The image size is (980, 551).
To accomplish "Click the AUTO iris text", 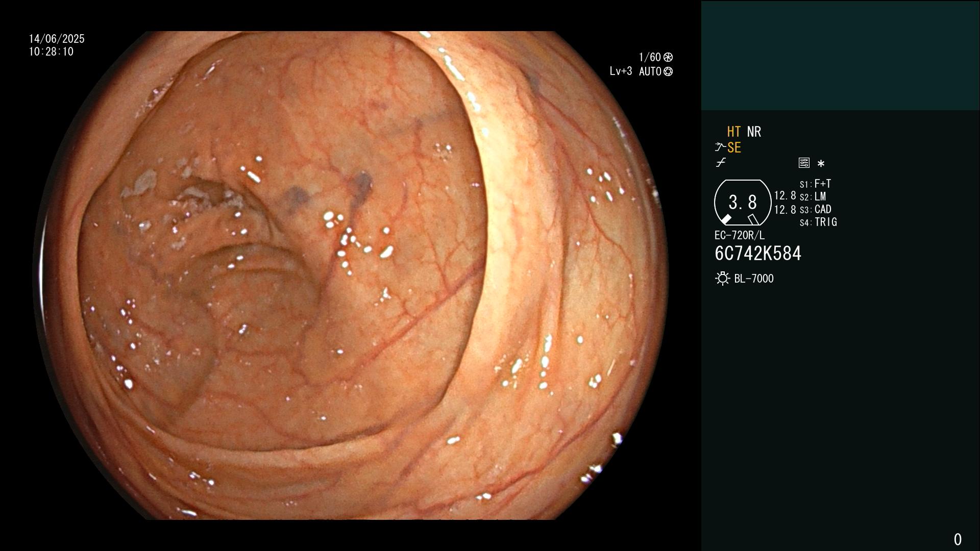I will 650,71.
